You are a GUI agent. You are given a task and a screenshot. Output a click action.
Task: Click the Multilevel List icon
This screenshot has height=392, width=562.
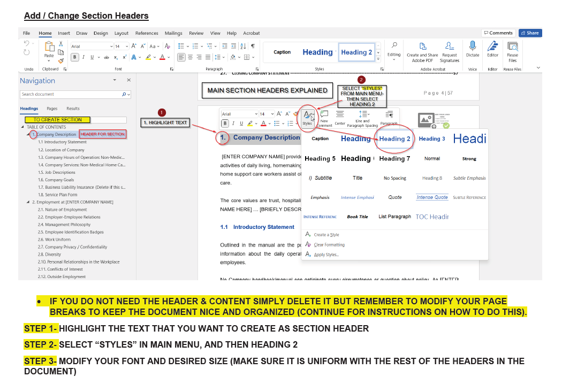(x=210, y=46)
